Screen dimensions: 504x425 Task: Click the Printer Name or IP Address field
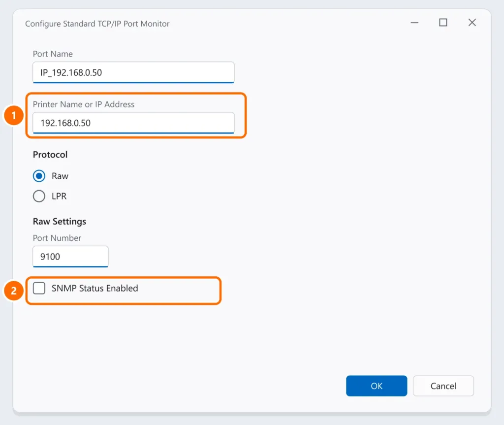(x=133, y=123)
